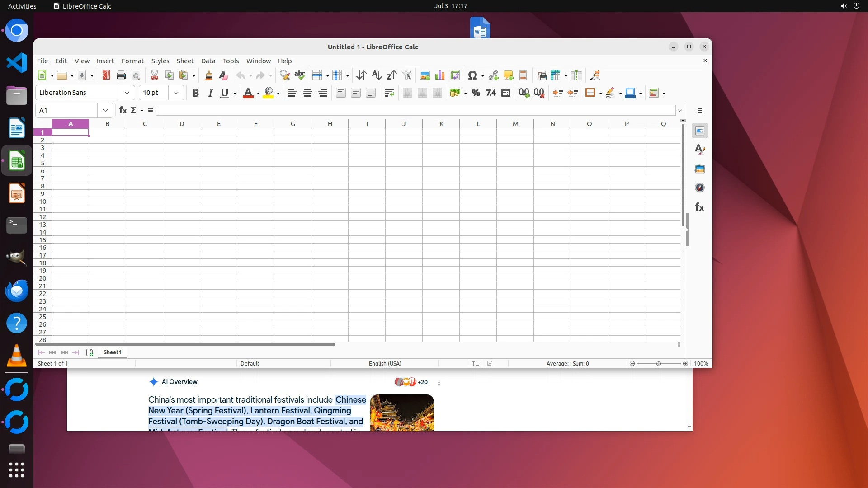Click the Insert Chart icon
The image size is (868, 488).
point(439,75)
